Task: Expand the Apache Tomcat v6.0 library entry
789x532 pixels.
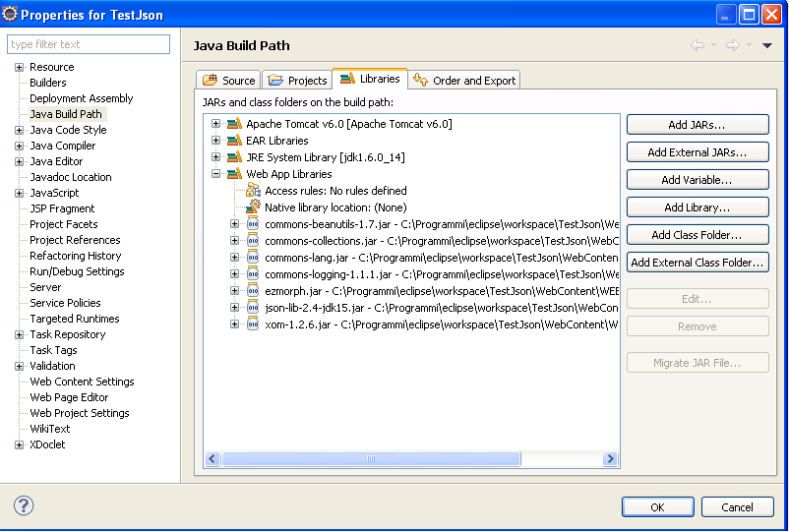Action: tap(215, 124)
